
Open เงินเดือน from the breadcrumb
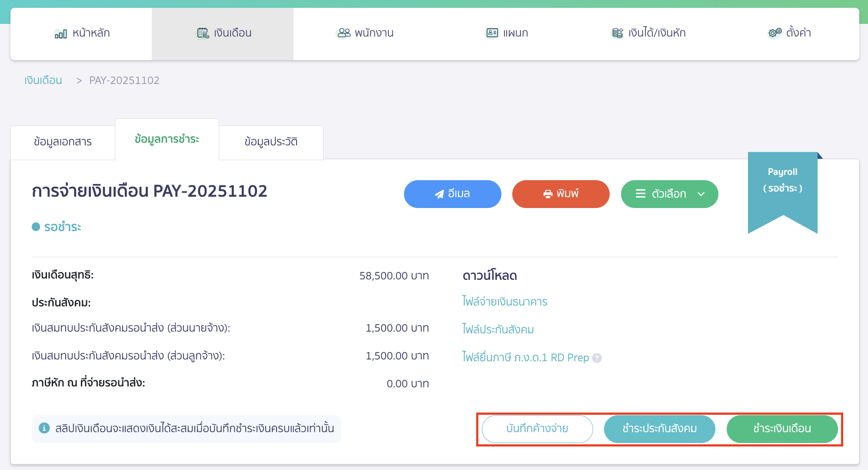pos(43,80)
